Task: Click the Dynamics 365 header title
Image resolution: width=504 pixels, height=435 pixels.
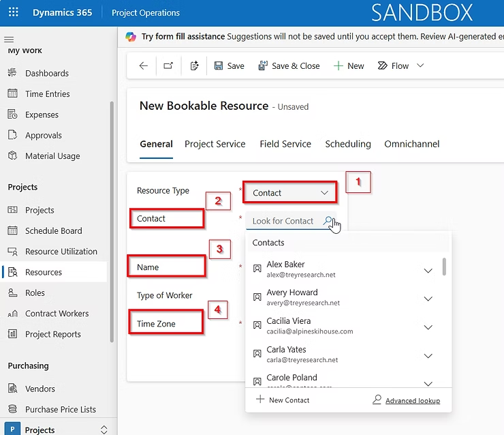Action: coord(63,12)
